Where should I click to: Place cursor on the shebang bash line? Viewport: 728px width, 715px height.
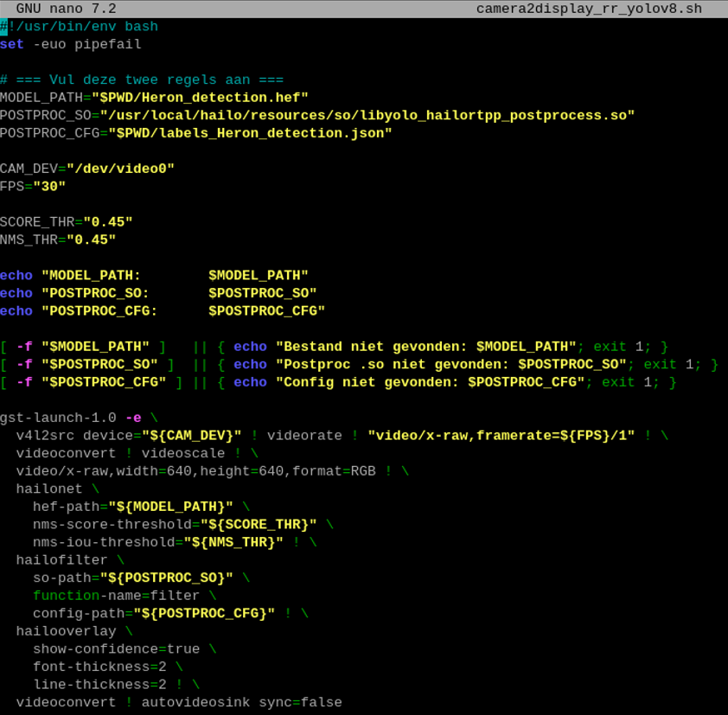(x=82, y=27)
